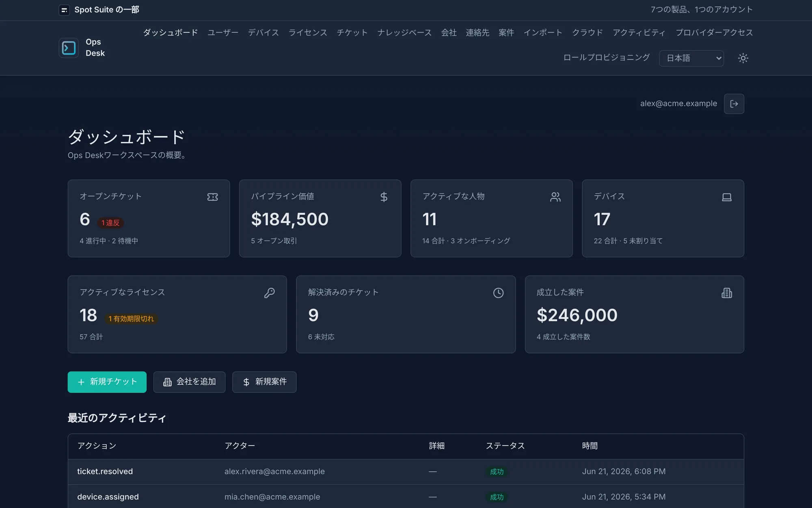Screen dimensions: 812x508
Task: Click the device.assigned row action
Action: pos(108,497)
